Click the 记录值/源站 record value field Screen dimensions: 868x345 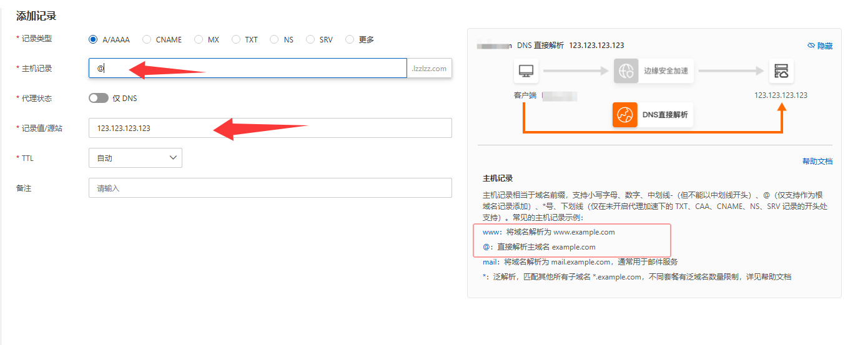[x=270, y=128]
